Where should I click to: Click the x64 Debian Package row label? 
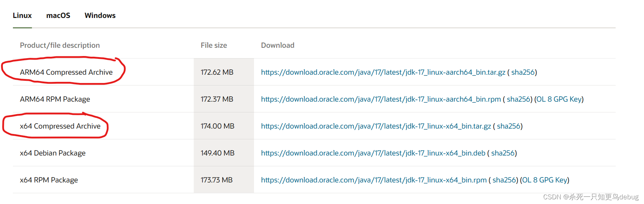(53, 153)
